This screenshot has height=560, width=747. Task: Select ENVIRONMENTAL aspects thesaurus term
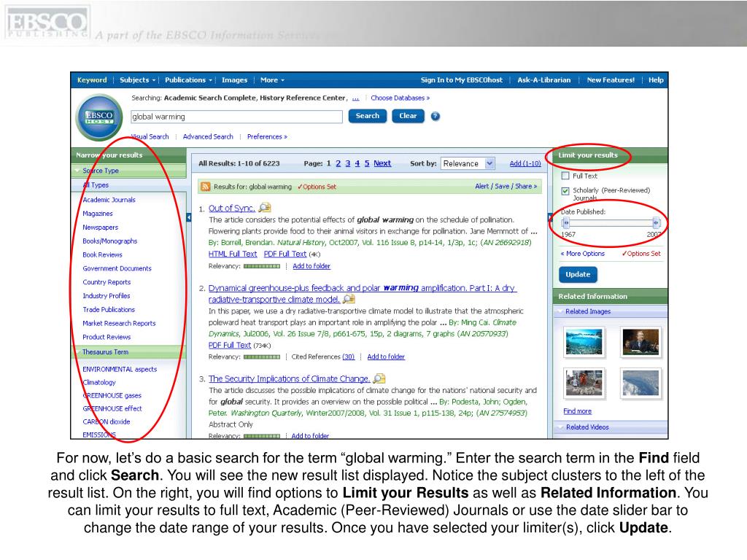[x=120, y=369]
